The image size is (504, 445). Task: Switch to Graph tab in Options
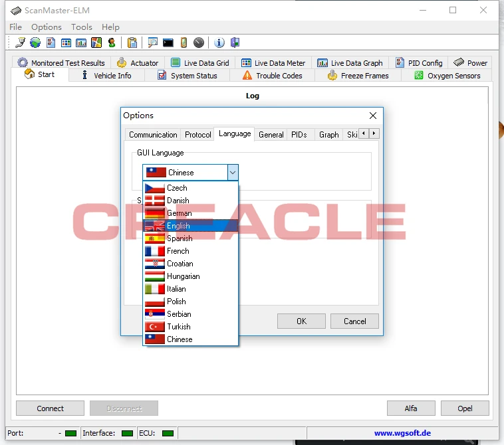[x=329, y=135]
